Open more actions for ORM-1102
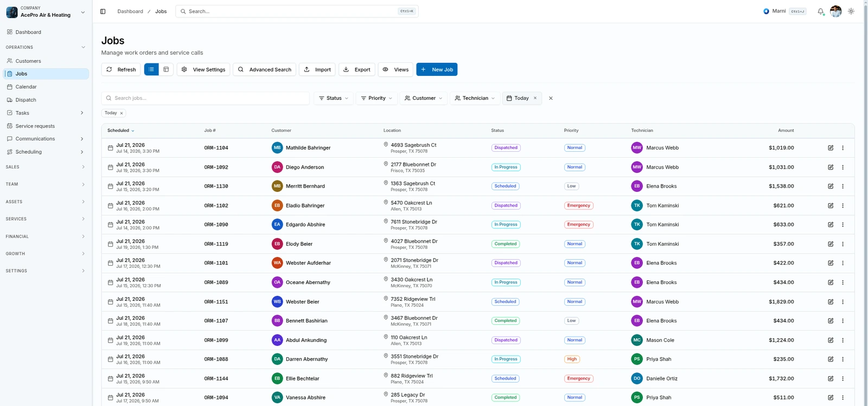Viewport: 868px width, 406px height. coord(843,206)
